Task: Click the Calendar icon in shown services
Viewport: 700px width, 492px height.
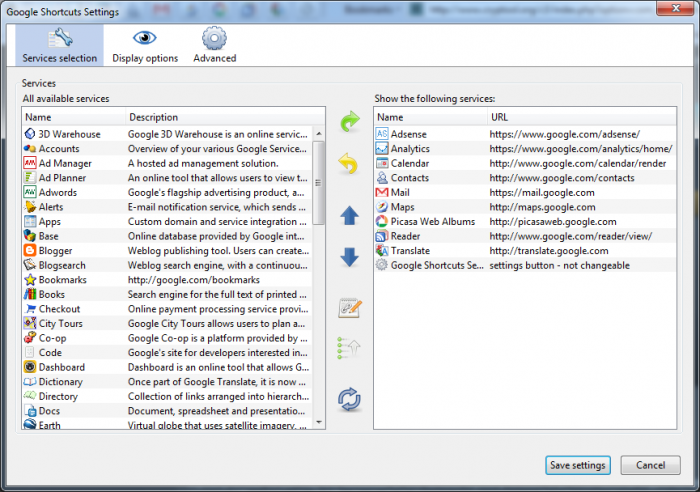Action: [382, 163]
